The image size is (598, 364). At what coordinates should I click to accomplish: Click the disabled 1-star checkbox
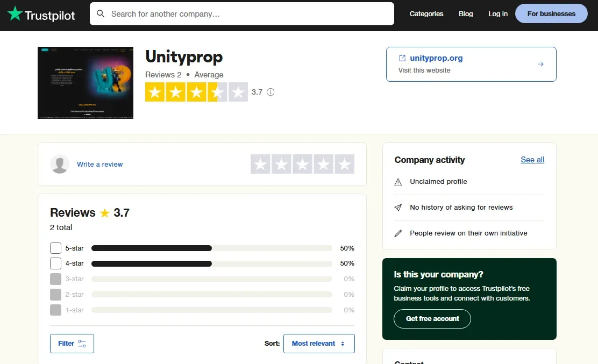pyautogui.click(x=56, y=310)
